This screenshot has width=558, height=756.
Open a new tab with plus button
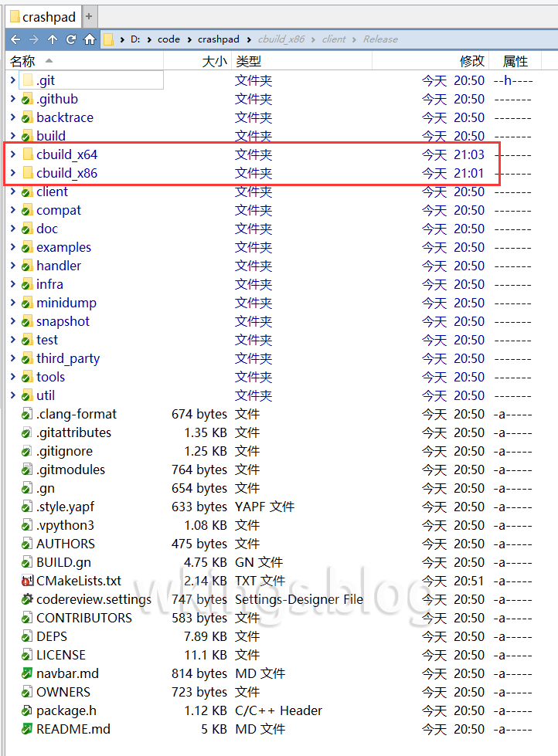(x=88, y=16)
